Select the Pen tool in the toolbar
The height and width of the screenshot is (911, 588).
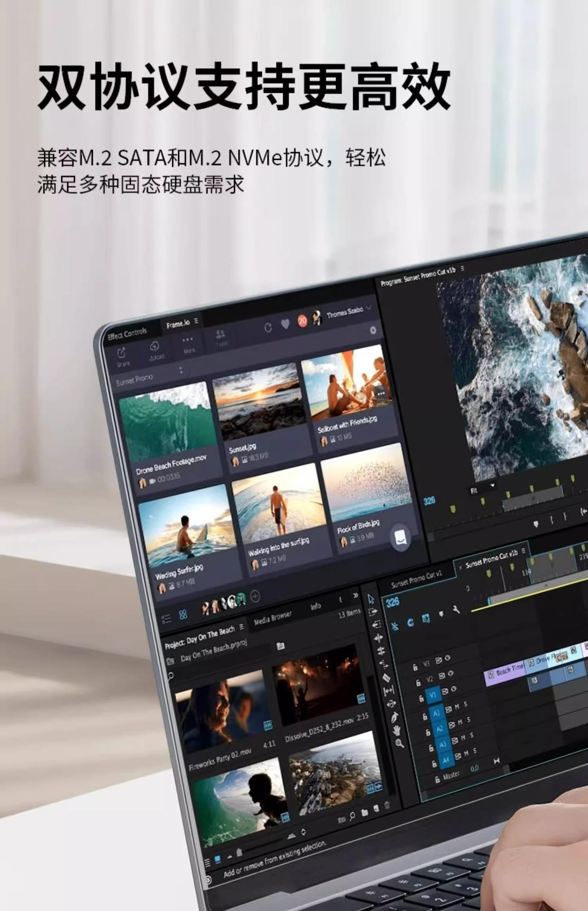click(395, 717)
